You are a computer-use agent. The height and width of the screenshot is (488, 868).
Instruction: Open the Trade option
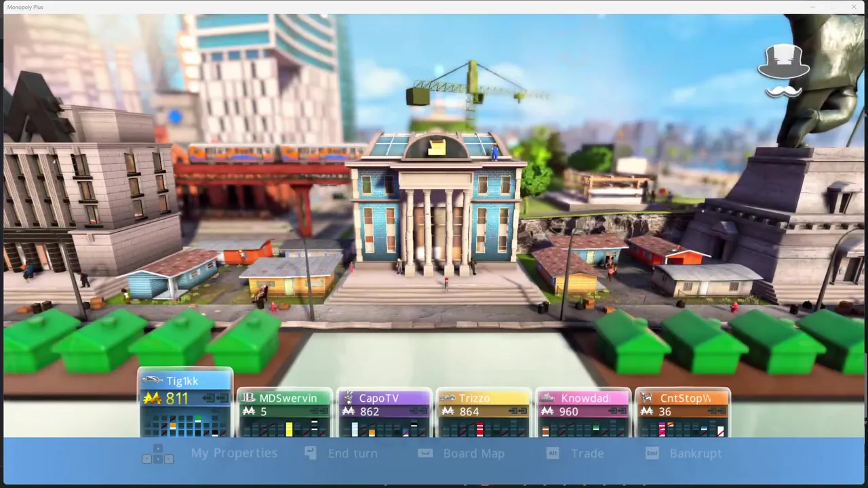[587, 453]
